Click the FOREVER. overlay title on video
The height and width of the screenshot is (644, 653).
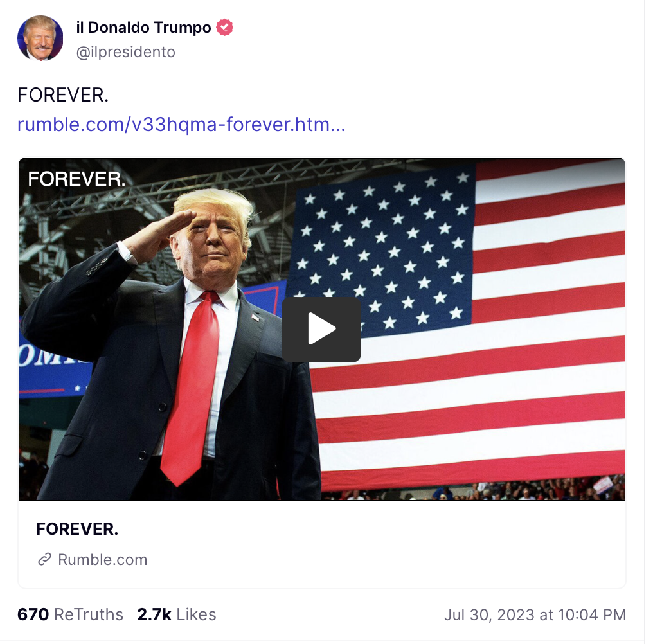tap(76, 179)
